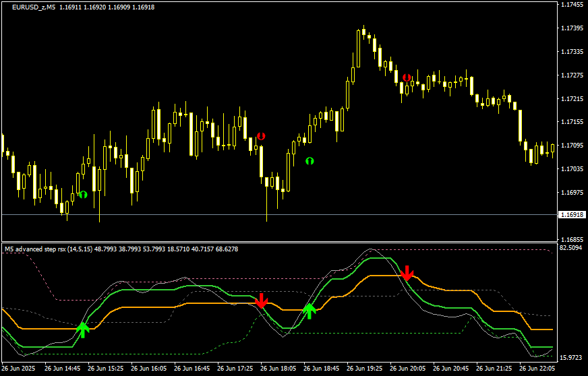588x376 pixels.
Task: Select the green up arrow in RSX window near 18:45
Action: tap(310, 311)
